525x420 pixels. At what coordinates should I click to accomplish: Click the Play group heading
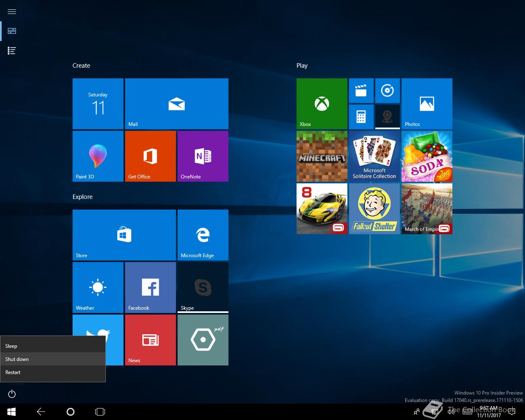coord(302,66)
